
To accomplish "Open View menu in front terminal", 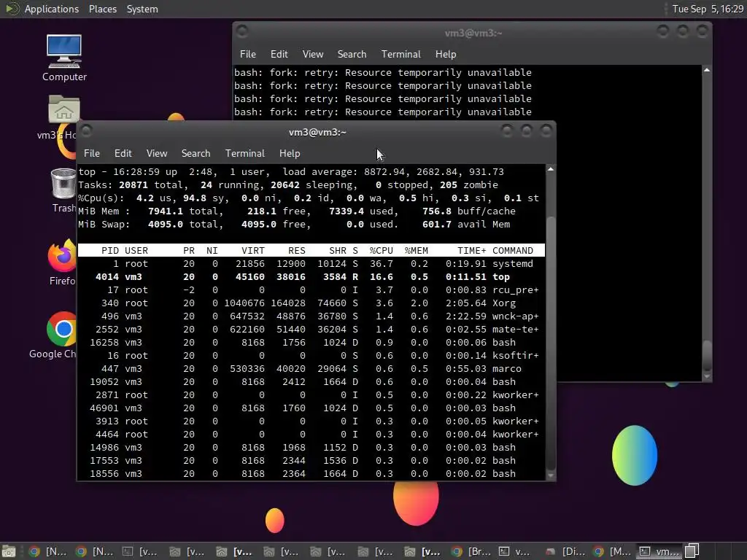I will 157,153.
